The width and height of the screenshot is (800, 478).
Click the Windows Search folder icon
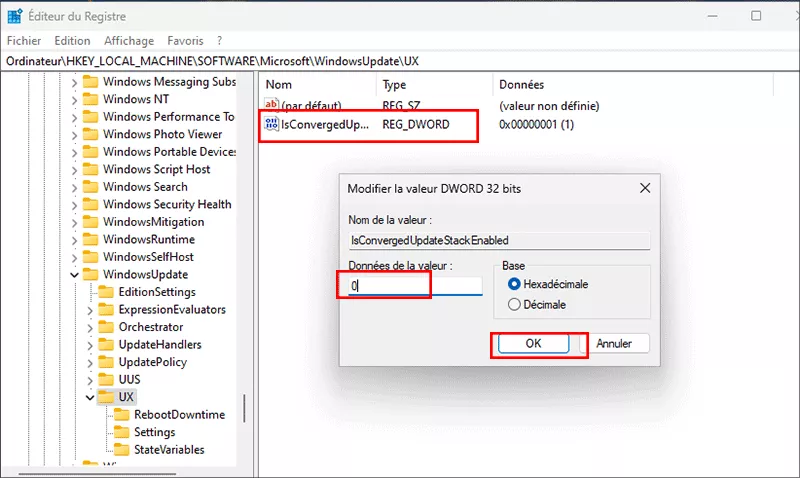coord(90,186)
